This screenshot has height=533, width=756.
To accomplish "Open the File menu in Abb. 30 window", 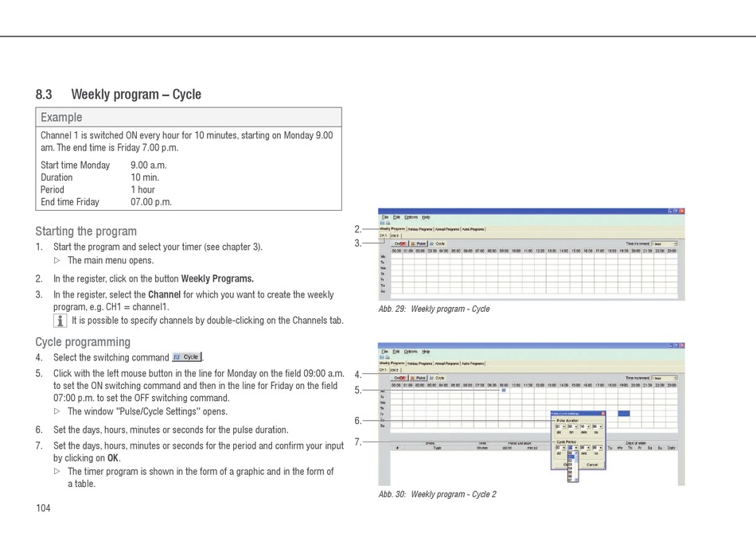I will click(x=385, y=352).
